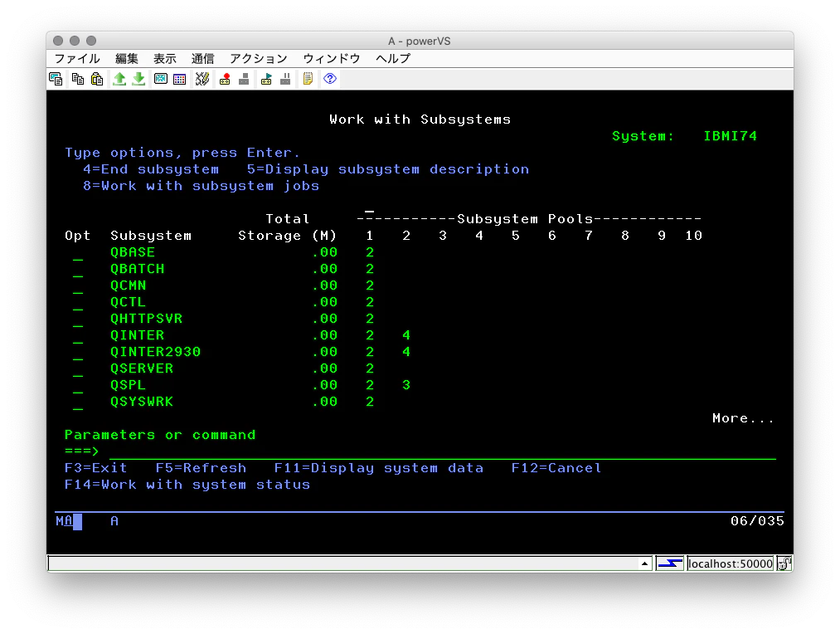Open the 通信 menu
840x634 pixels.
pos(202,58)
